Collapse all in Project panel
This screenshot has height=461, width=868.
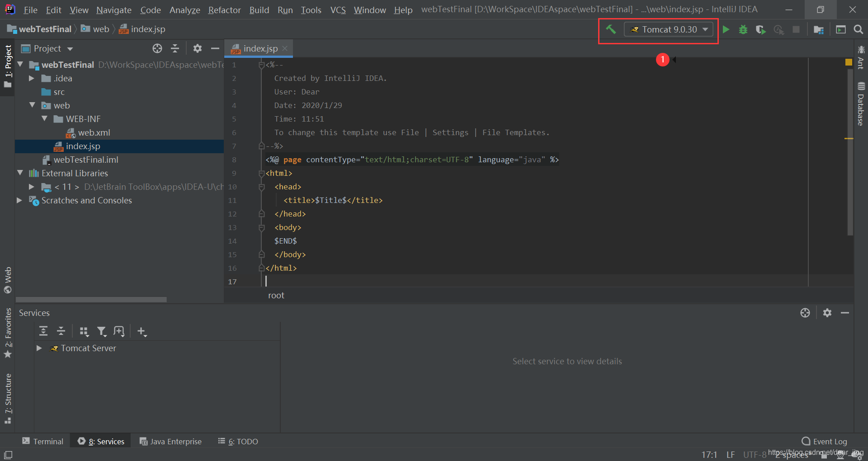(x=175, y=48)
